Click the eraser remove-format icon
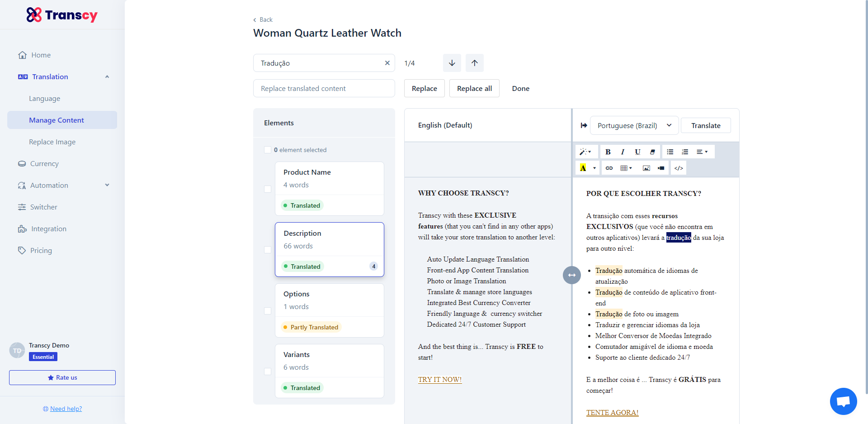This screenshot has height=424, width=868. coord(652,152)
